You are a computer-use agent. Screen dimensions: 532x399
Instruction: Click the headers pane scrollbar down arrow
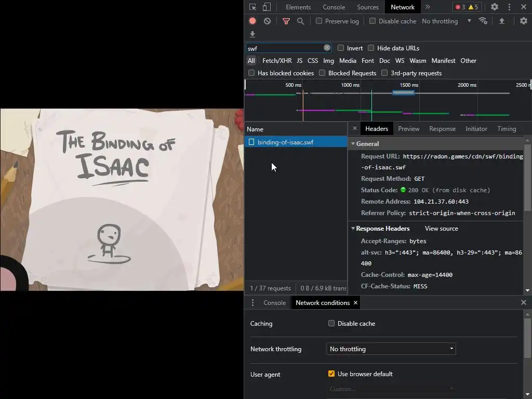point(528,290)
